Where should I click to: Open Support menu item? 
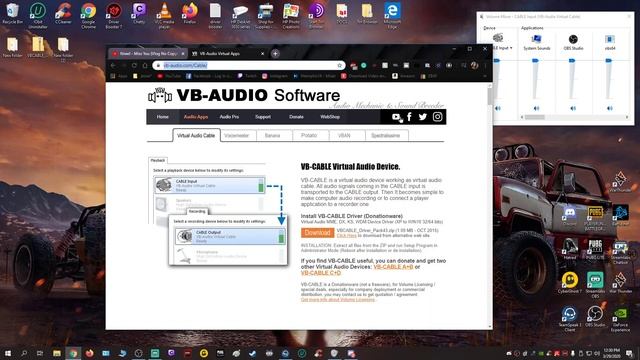pyautogui.click(x=263, y=117)
